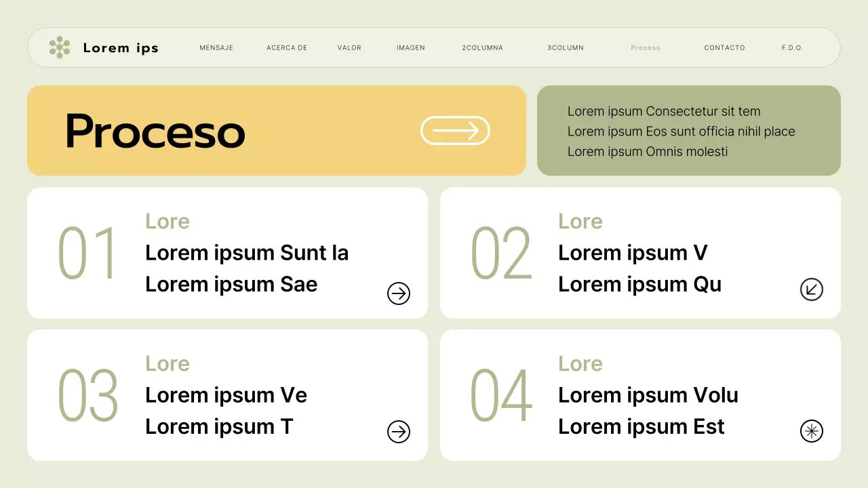868x488 pixels.
Task: Click the long arrow pill in Proceso banner
Action: coord(455,130)
